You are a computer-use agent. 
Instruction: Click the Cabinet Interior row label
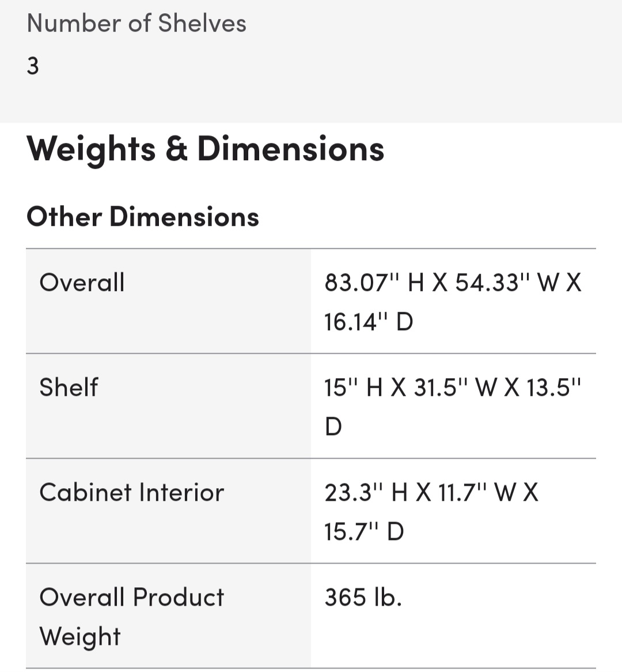[131, 492]
